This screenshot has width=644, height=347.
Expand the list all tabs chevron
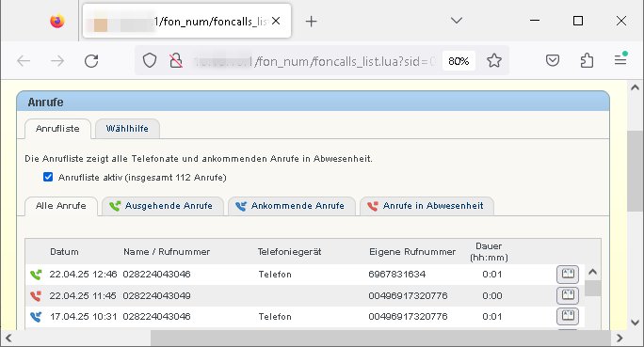(x=457, y=21)
